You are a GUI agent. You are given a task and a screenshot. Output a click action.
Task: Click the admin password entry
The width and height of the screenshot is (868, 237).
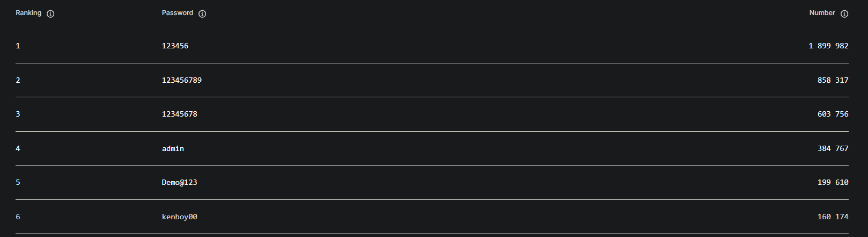tap(173, 148)
